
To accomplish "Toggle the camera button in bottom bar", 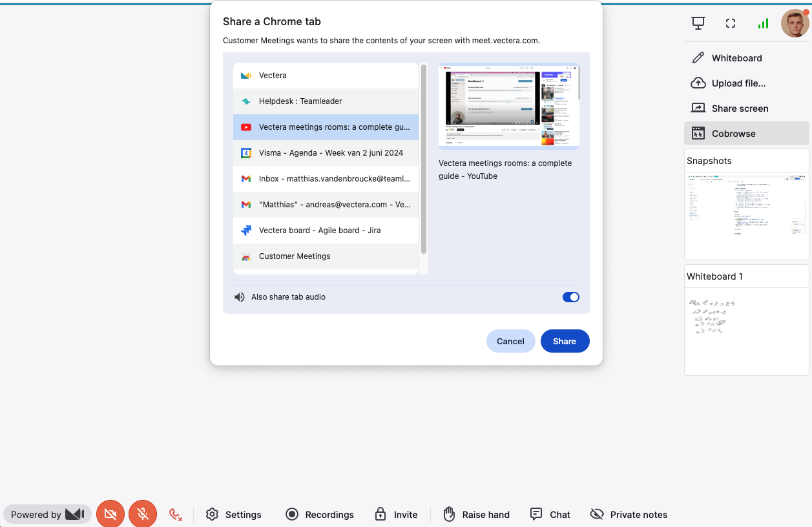I will (110, 514).
